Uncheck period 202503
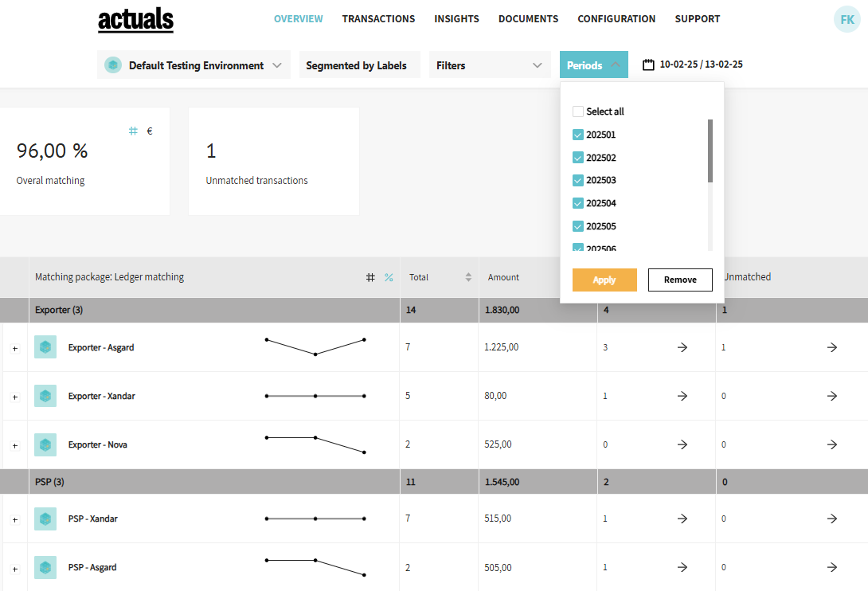 (578, 180)
